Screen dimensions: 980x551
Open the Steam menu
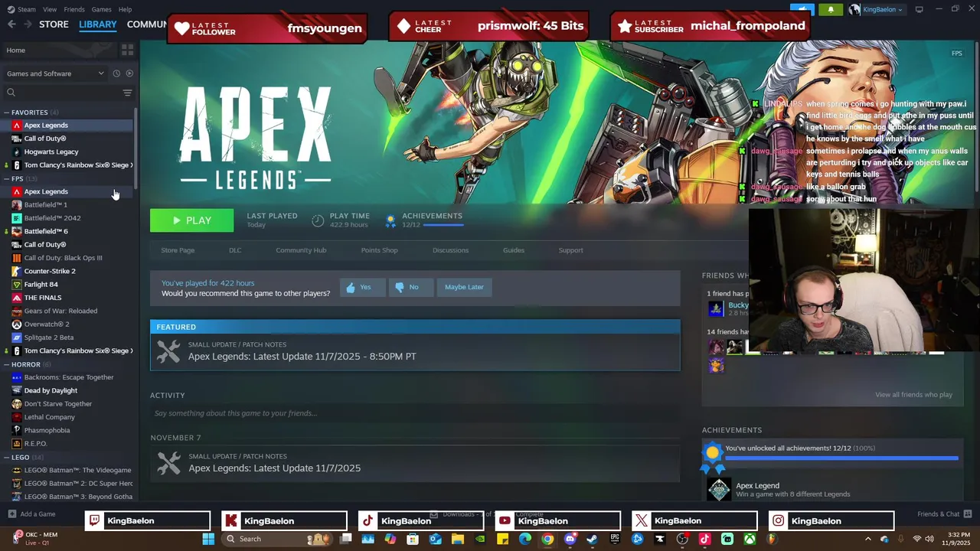tap(26, 9)
